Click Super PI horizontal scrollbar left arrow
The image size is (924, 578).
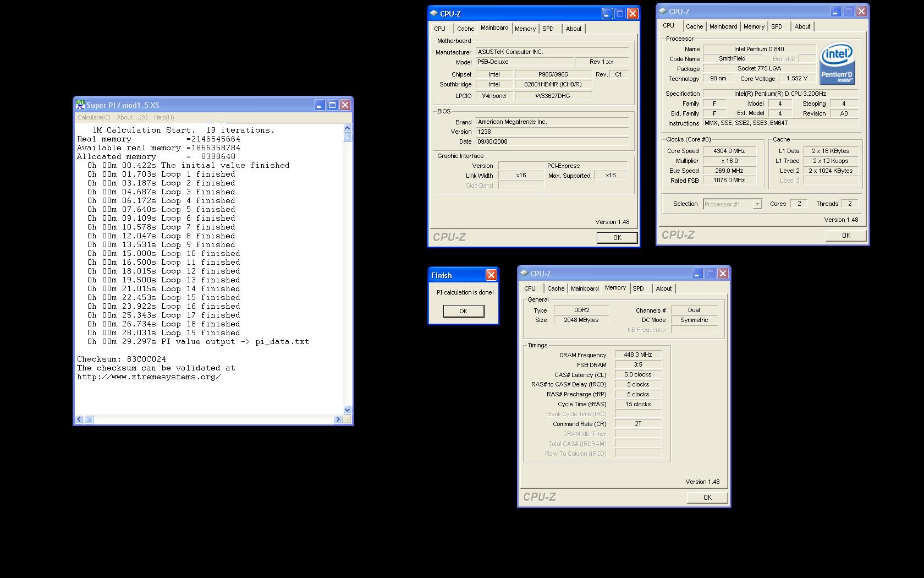click(x=79, y=419)
